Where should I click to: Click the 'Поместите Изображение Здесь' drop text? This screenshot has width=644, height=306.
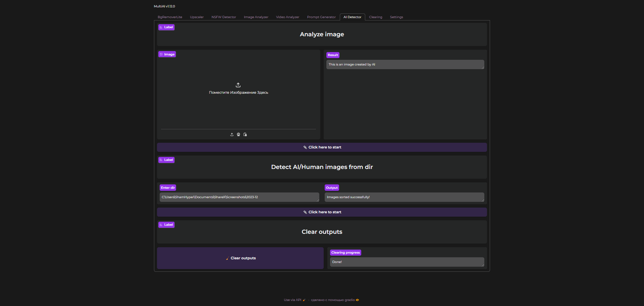click(238, 93)
